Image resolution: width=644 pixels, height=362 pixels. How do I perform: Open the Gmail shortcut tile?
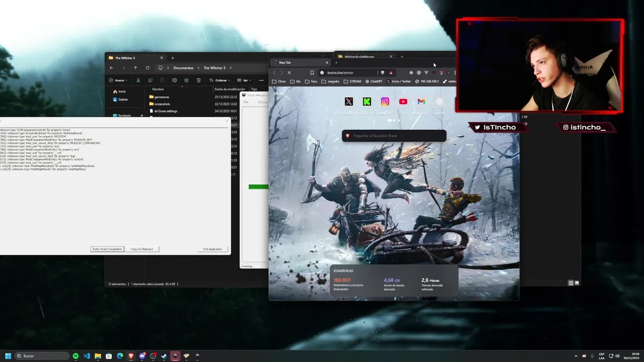421,102
